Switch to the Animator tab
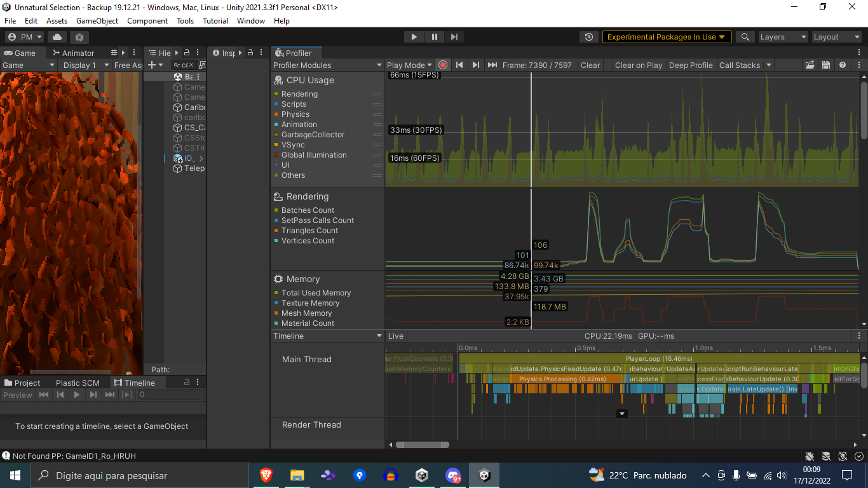Screen dimensions: 868x488 point(74,53)
